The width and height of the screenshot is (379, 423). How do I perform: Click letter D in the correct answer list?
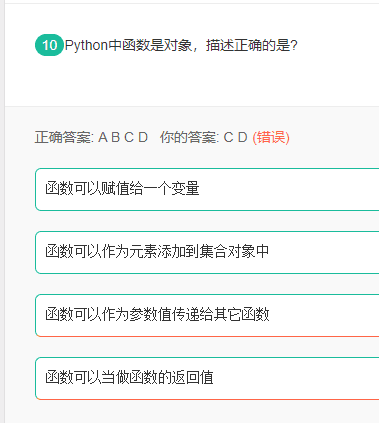[143, 137]
